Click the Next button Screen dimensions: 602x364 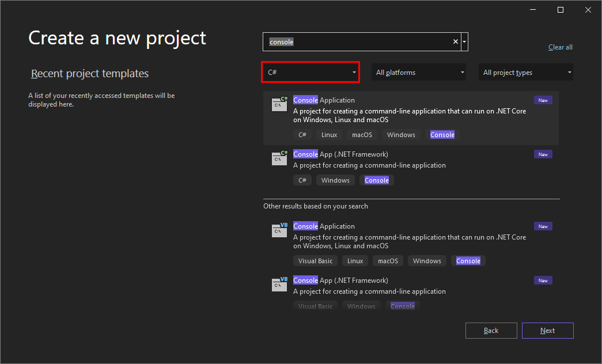tap(547, 331)
